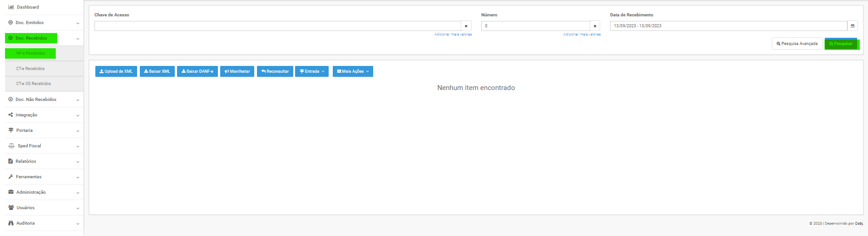
Task: Open the Dashboard chart icon
Action: [x=11, y=7]
